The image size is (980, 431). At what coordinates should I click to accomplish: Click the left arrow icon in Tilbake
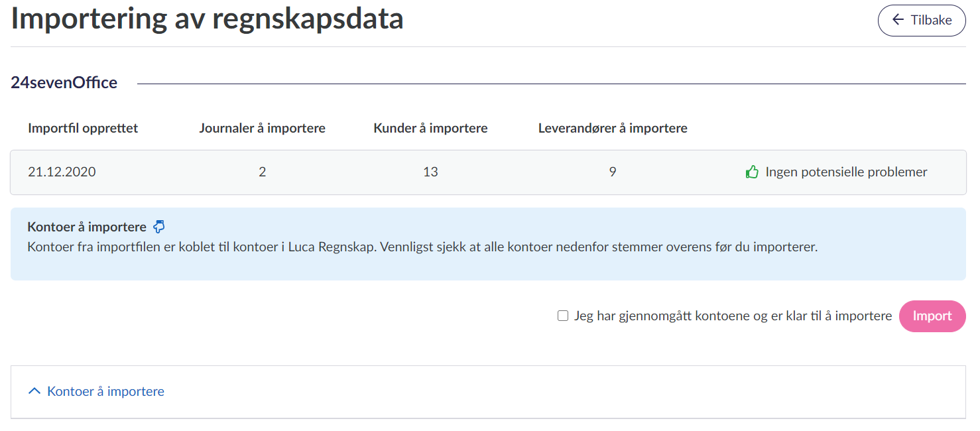(x=898, y=20)
